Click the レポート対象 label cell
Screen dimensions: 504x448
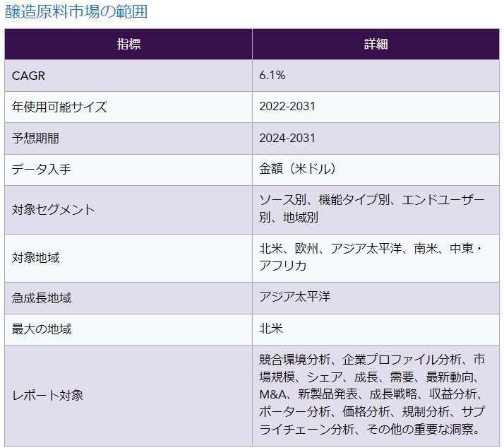coord(128,396)
